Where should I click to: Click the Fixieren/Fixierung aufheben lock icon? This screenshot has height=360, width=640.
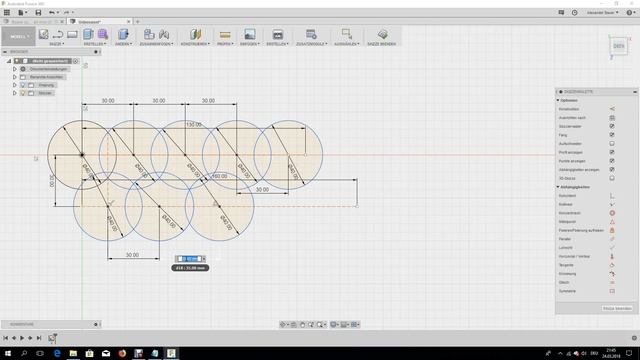pos(612,230)
